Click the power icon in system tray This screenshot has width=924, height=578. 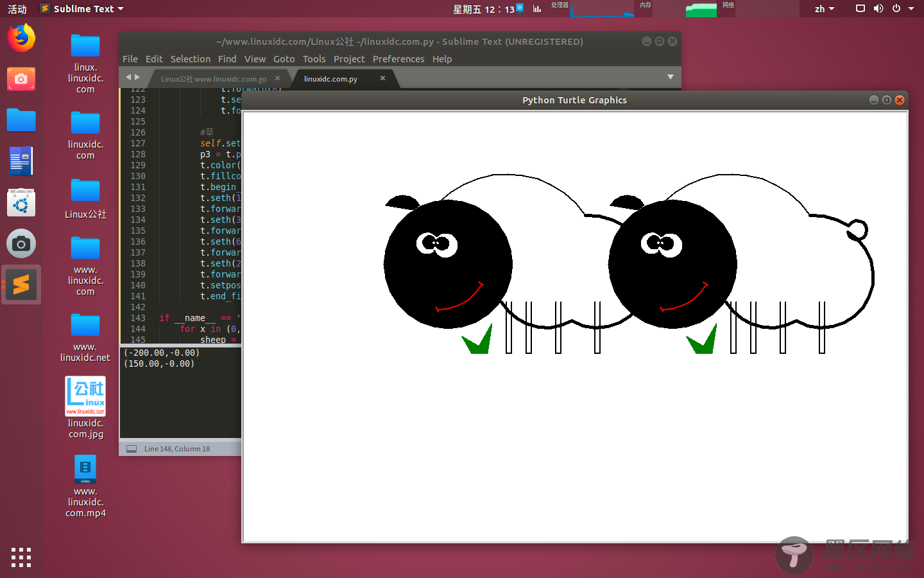pyautogui.click(x=896, y=8)
